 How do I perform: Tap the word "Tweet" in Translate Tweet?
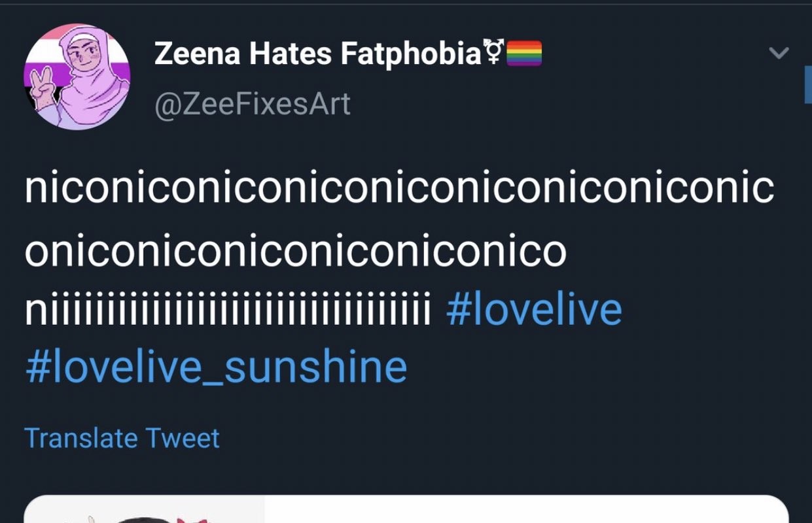(183, 438)
